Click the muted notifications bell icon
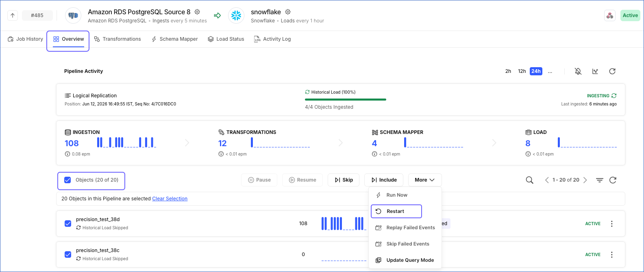The height and width of the screenshot is (272, 644). click(x=578, y=71)
